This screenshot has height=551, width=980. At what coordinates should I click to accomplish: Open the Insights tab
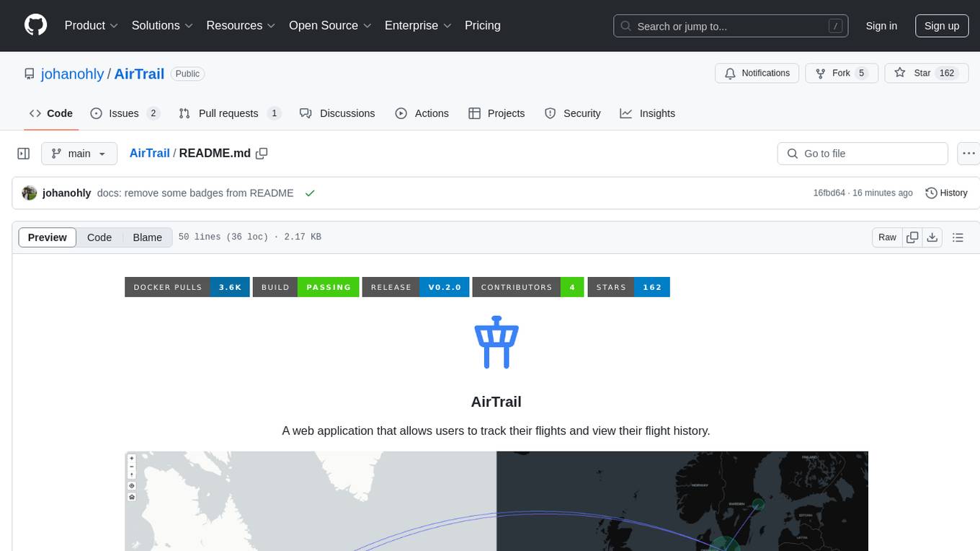[x=647, y=113]
